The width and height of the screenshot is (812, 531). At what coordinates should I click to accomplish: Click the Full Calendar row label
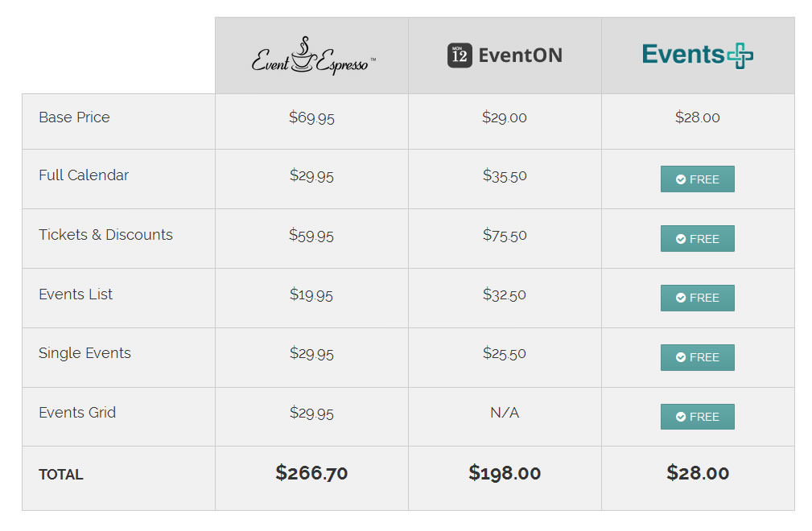(x=84, y=175)
